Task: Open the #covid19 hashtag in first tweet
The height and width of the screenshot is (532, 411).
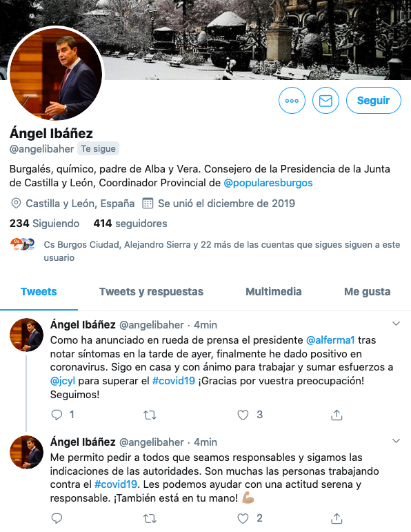Action: [174, 381]
